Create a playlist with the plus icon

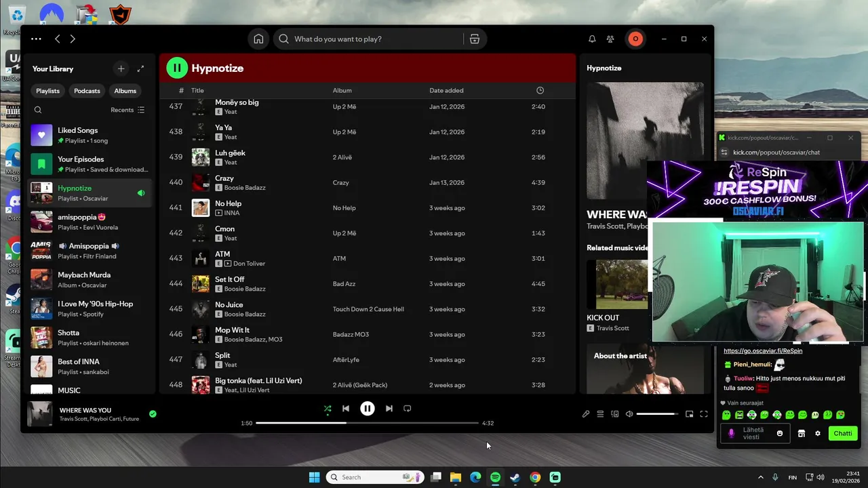121,68
